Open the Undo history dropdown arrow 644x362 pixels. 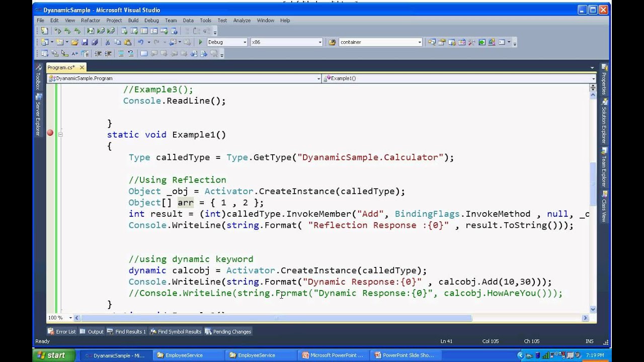click(149, 42)
